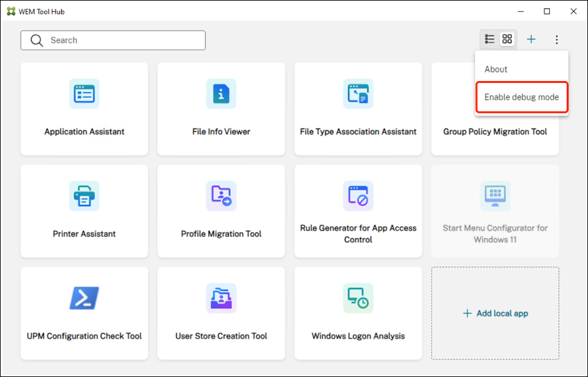Click the Printer Assistant label
The height and width of the screenshot is (377, 588).
click(x=84, y=234)
